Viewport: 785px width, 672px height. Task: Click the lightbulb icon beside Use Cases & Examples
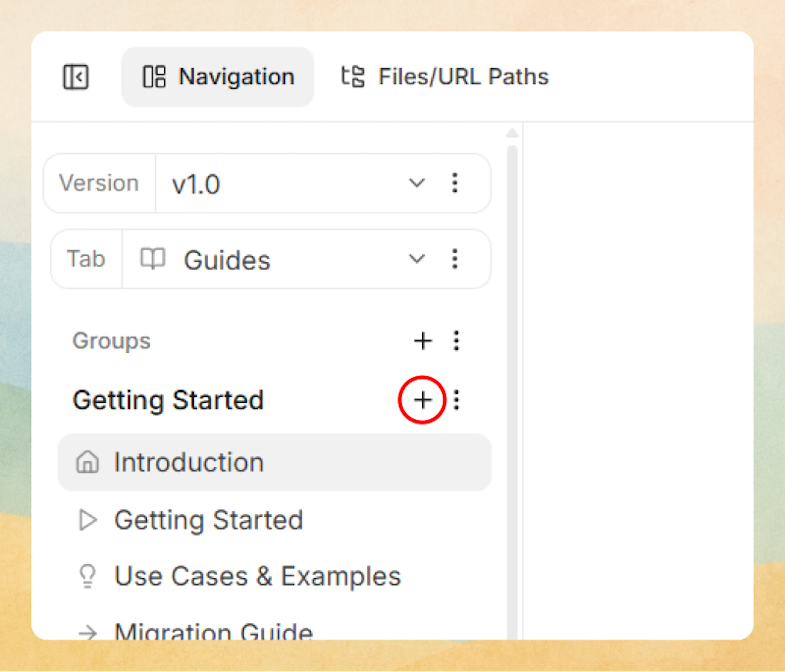pyautogui.click(x=87, y=576)
